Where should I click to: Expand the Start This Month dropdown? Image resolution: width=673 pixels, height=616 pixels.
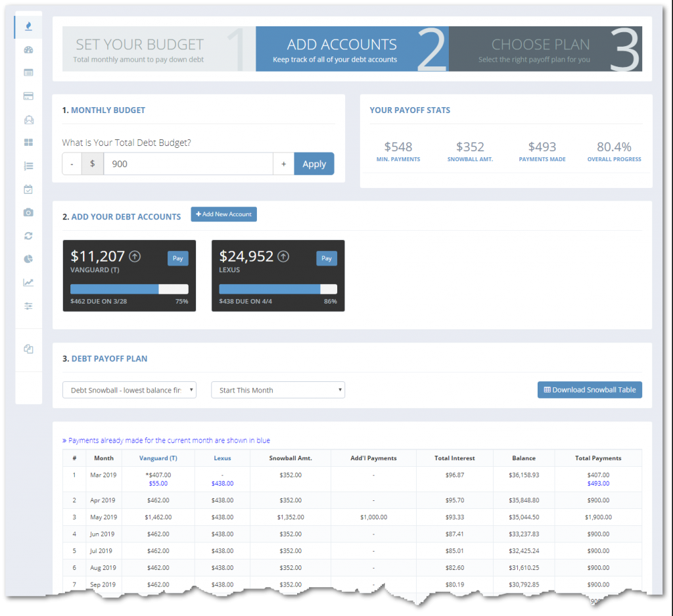pyautogui.click(x=278, y=390)
